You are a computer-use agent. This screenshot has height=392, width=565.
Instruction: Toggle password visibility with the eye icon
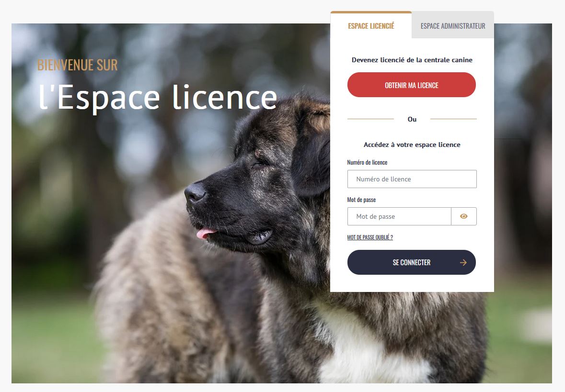[464, 216]
